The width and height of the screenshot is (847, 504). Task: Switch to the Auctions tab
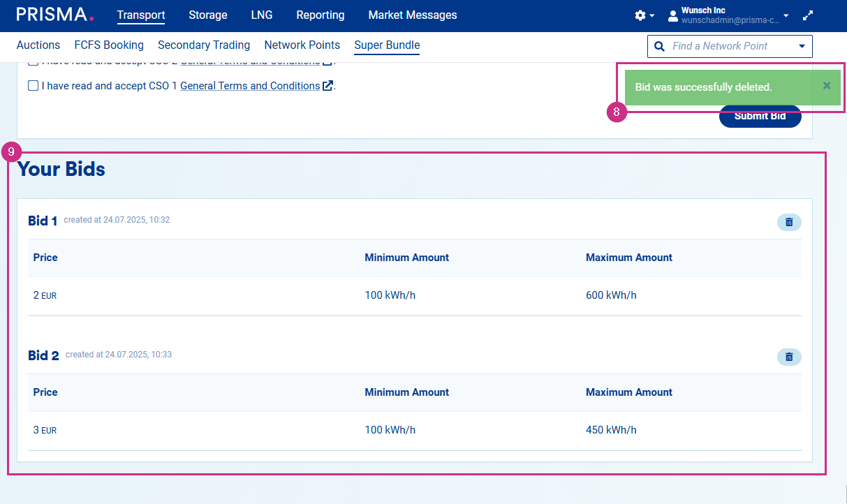click(x=38, y=45)
